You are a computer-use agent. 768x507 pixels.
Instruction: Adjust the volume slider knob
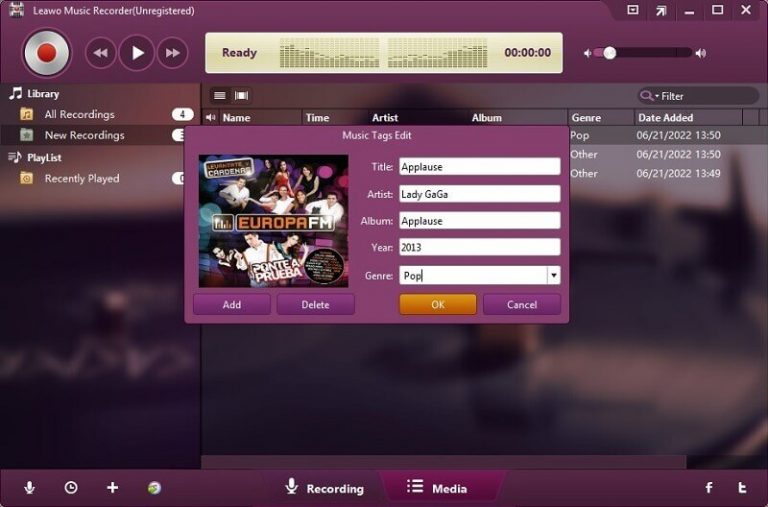609,53
